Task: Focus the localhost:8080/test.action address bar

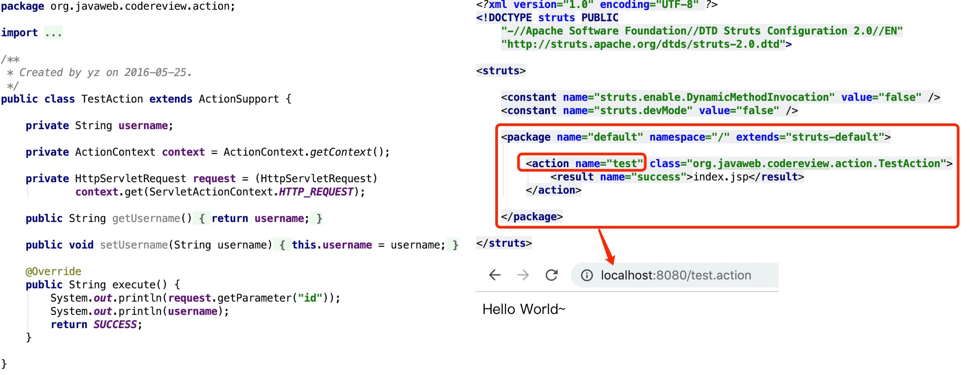Action: pyautogui.click(x=675, y=275)
